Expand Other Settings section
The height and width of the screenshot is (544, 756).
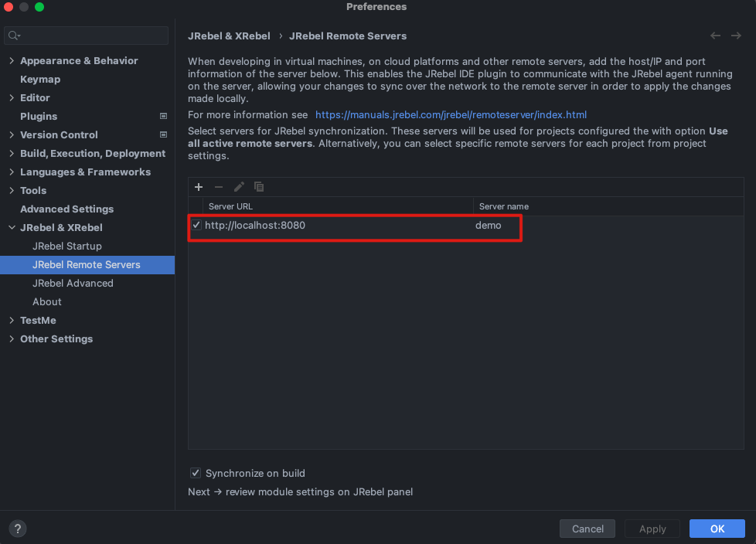(12, 338)
